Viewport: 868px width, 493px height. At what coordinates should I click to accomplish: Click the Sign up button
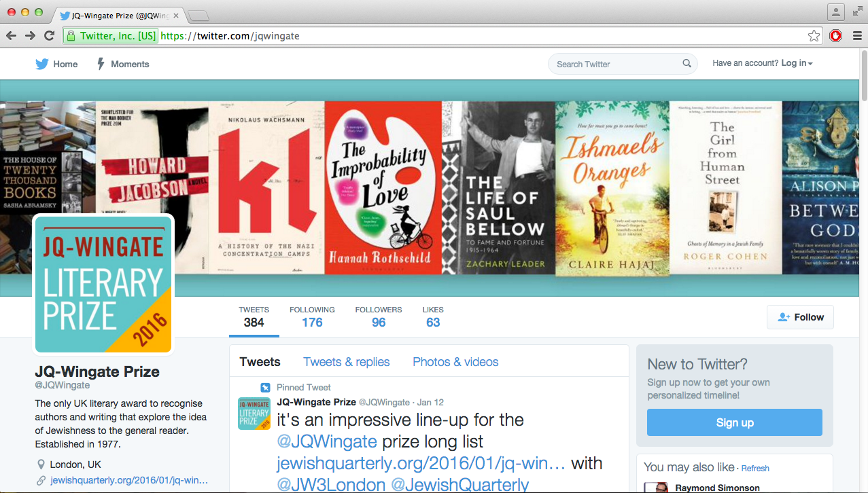734,422
